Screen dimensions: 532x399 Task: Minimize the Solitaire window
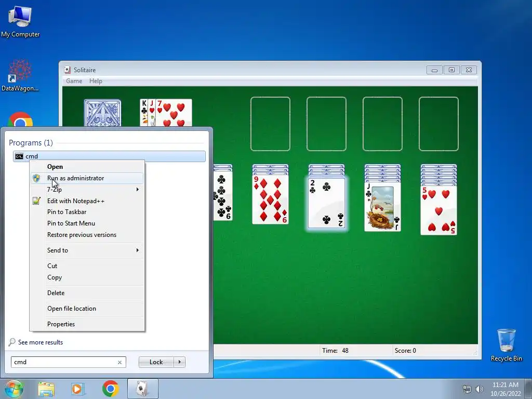click(434, 70)
